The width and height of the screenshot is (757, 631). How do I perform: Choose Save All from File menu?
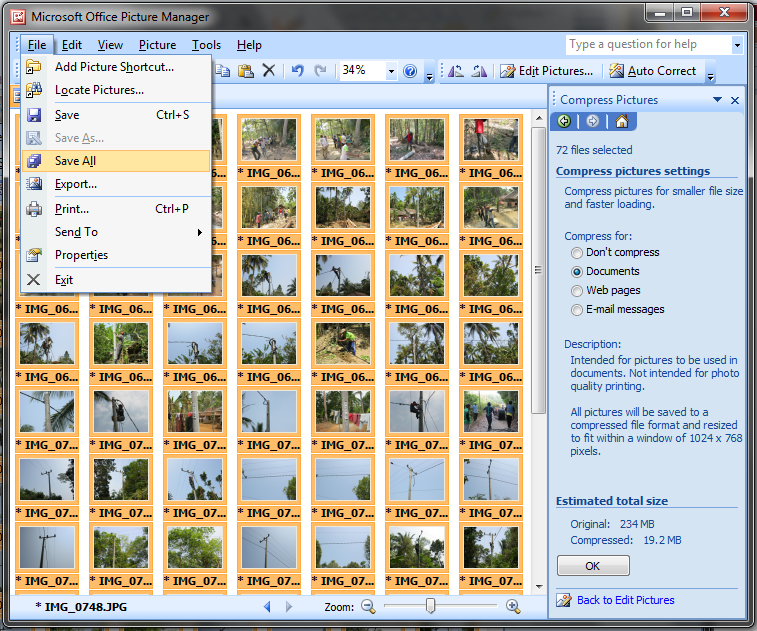tap(116, 161)
